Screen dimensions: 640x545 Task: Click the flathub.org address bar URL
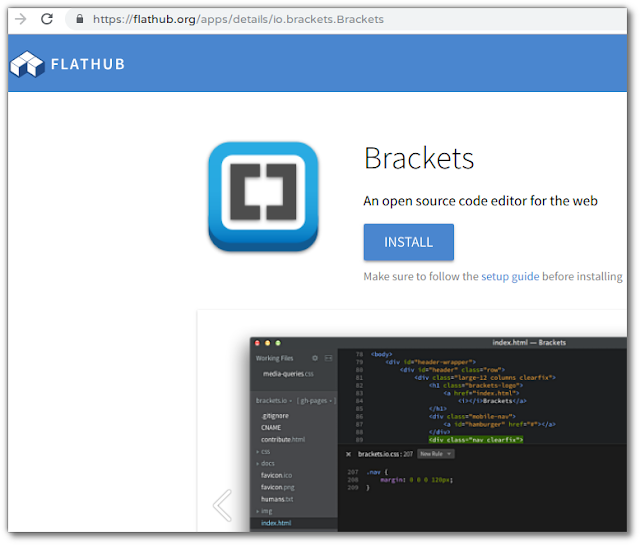pyautogui.click(x=238, y=19)
